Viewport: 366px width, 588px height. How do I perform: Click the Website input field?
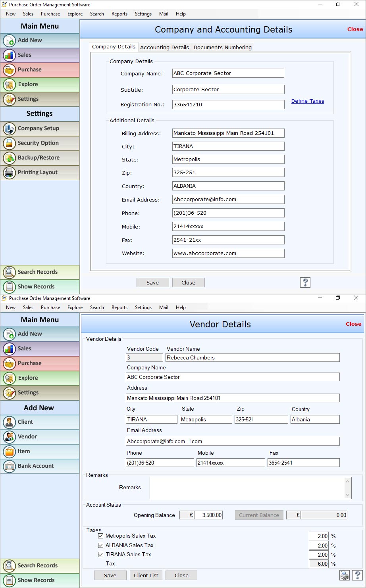[228, 253]
